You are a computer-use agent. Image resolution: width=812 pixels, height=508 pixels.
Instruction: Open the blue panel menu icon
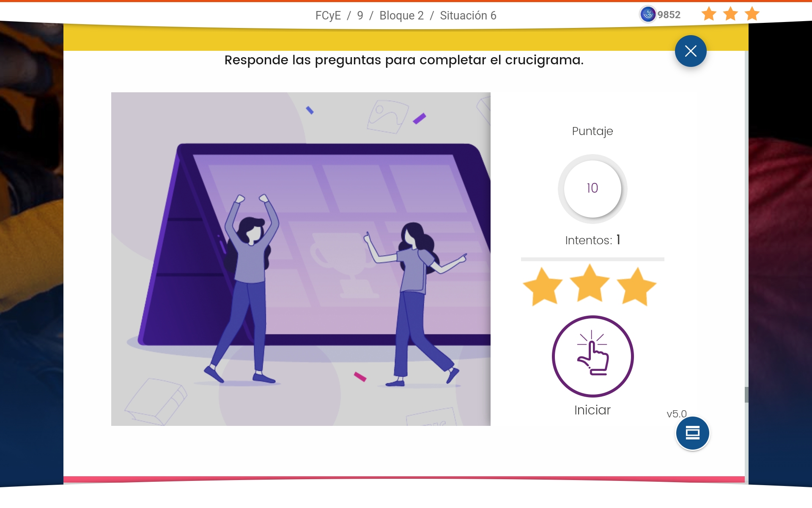coord(692,433)
